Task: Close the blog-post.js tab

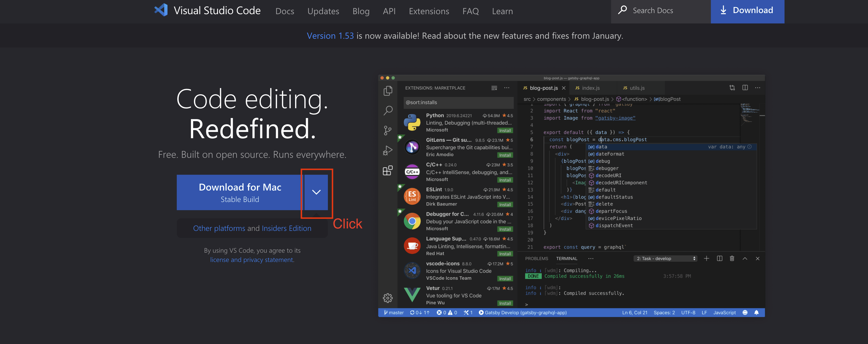Action: click(563, 88)
